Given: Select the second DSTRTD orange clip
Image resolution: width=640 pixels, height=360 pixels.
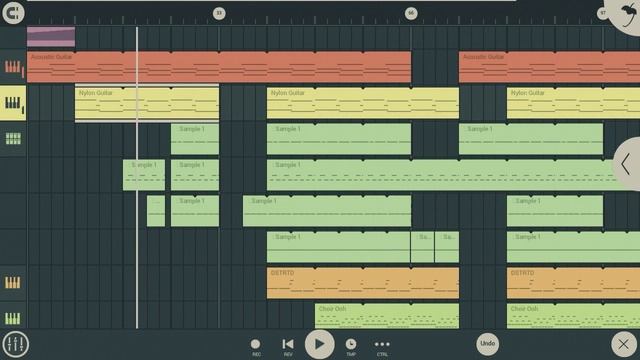Looking at the screenshot, I should [573, 283].
